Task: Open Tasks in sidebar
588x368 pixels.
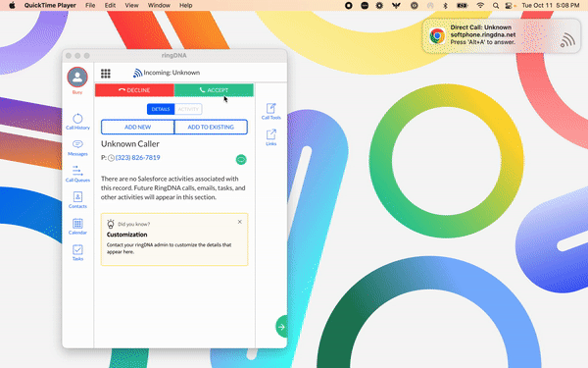Action: pos(77,252)
